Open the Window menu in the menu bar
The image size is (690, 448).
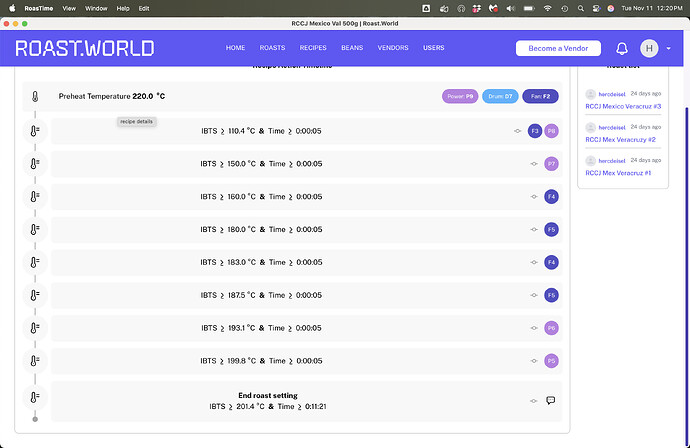[x=96, y=8]
